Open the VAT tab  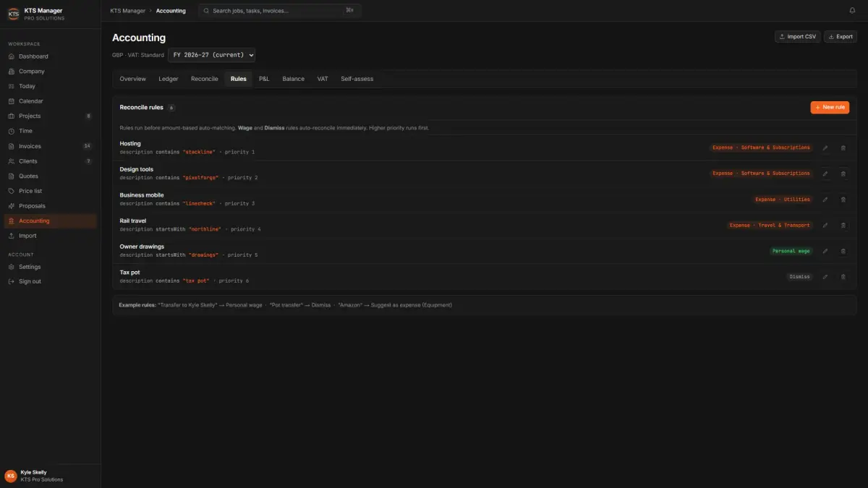(x=323, y=79)
